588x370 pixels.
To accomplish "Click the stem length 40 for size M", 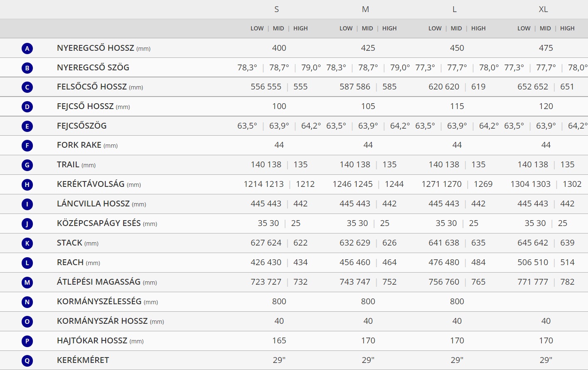I will 368,321.
